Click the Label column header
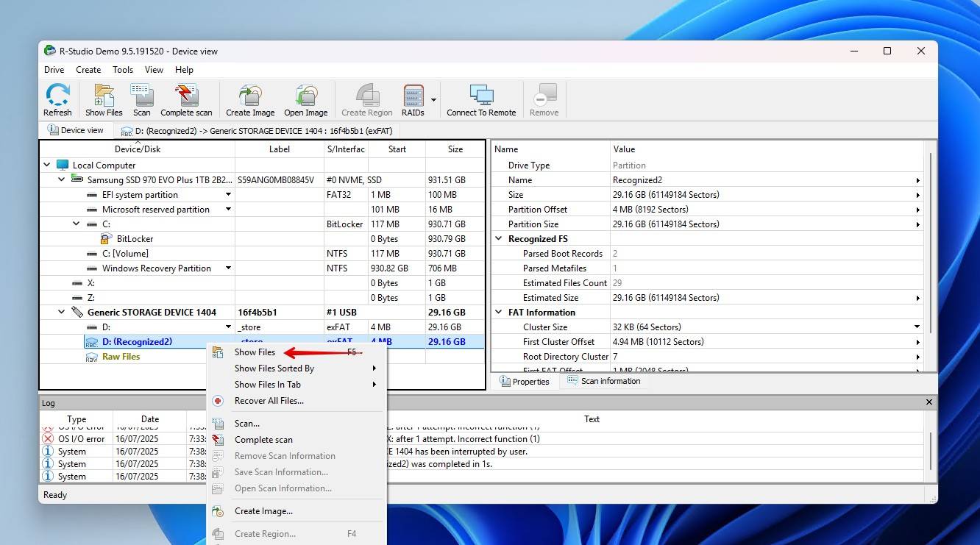Screen dimensions: 980x545 pyautogui.click(x=280, y=149)
